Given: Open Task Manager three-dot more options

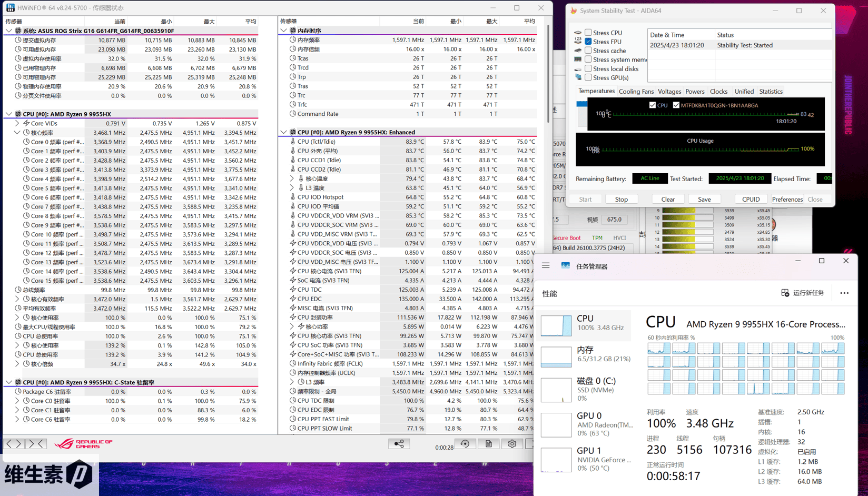Looking at the screenshot, I should point(844,293).
